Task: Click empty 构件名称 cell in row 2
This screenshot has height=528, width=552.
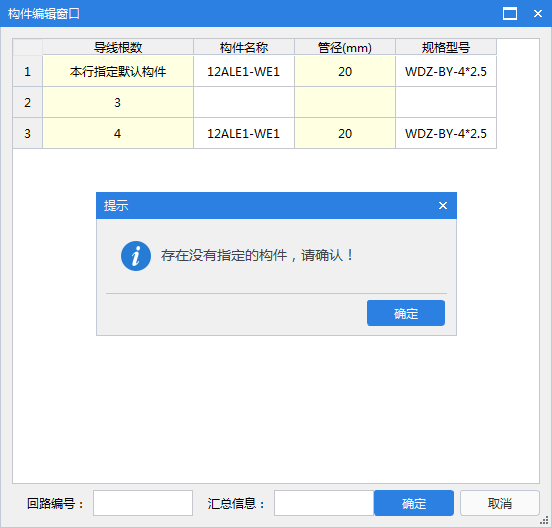Action: (x=244, y=102)
